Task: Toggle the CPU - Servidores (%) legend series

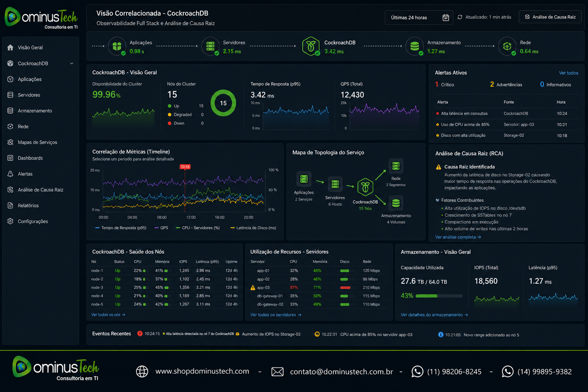Action: 198,228
